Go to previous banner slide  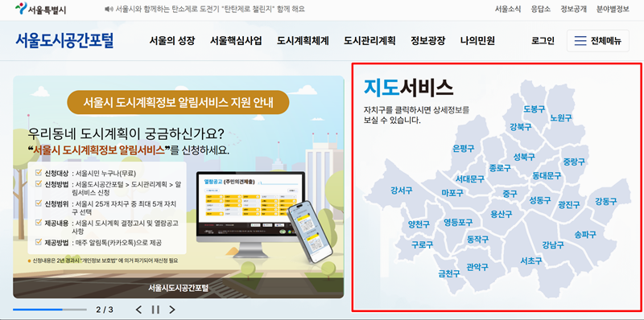(x=138, y=310)
